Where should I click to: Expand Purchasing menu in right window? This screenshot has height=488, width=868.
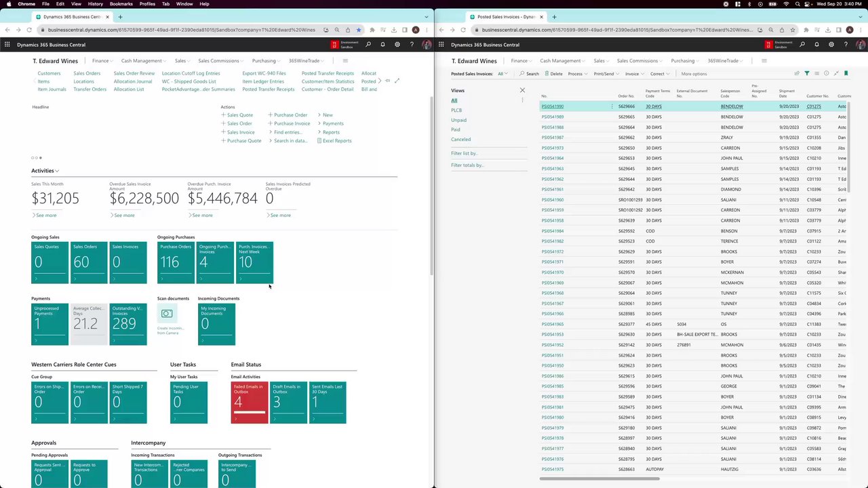[685, 61]
